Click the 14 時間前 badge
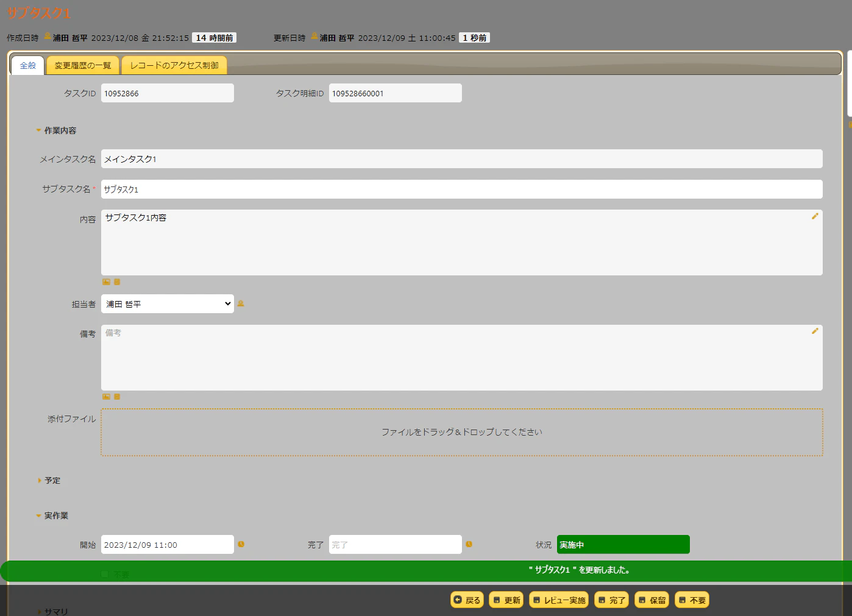This screenshot has height=616, width=852. [215, 38]
